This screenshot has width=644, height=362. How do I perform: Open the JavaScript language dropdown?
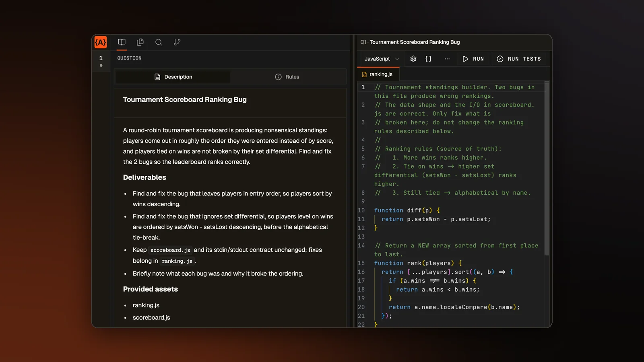pyautogui.click(x=381, y=59)
